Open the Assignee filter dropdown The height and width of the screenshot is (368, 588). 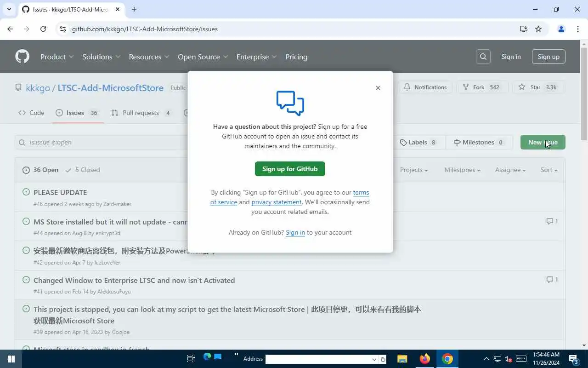(x=510, y=170)
